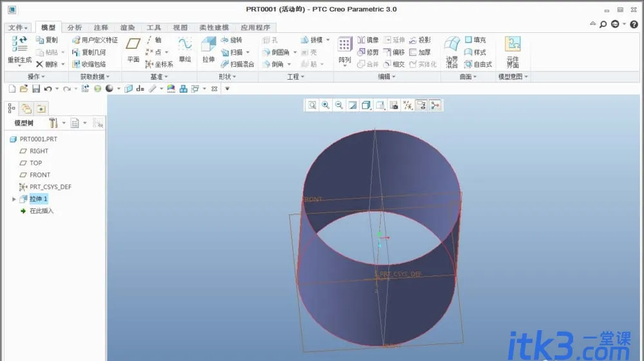Viewport: 644px width, 361px height.
Task: Click the Refit view icon
Action: tap(312, 106)
